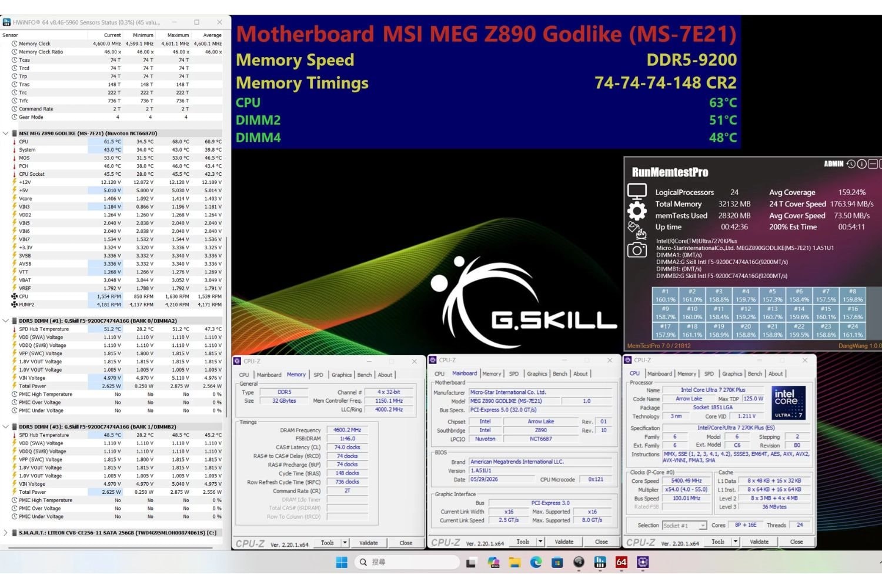882x588 pixels.
Task: Launch Copilot from the taskbar
Action: [x=493, y=562]
